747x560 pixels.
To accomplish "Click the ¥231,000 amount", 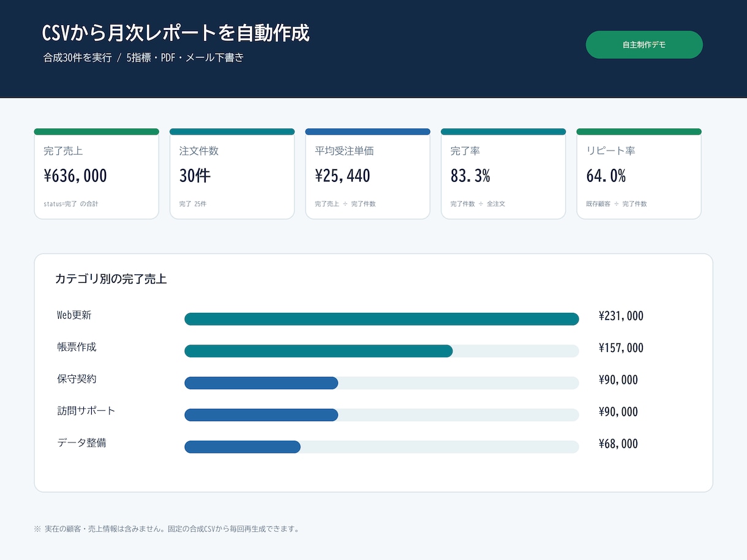I will pos(621,316).
